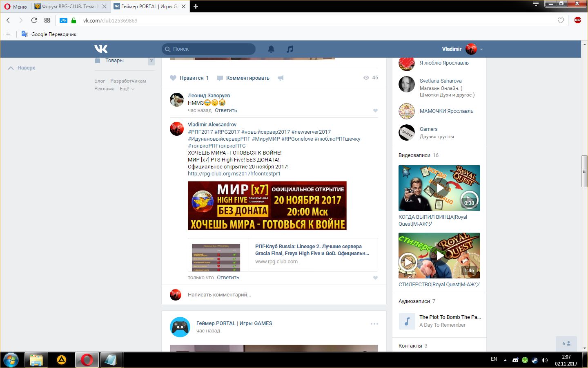This screenshot has height=368, width=588.
Task: Play the КОГДА ВЫПИЛ ВИНЦА video
Action: coord(439,188)
